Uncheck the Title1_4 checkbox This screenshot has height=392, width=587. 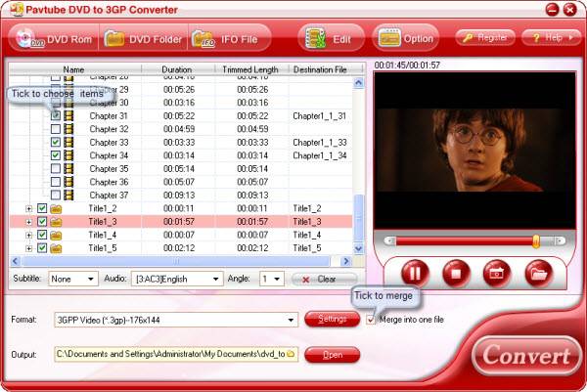click(x=42, y=235)
